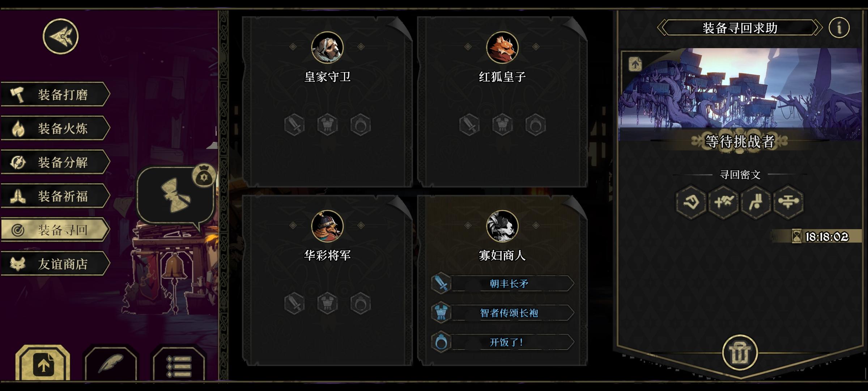Open the 装备打磨 menu
868x391 pixels.
coord(55,94)
